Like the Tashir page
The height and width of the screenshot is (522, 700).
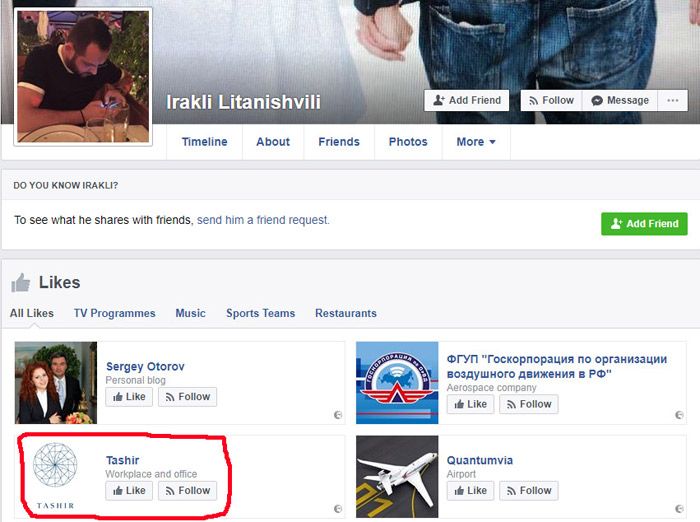(129, 491)
